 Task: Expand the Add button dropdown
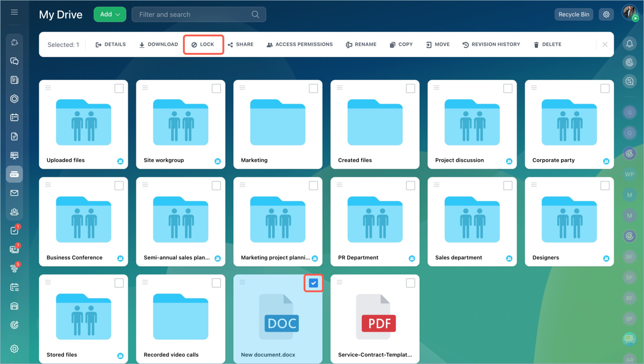click(110, 15)
